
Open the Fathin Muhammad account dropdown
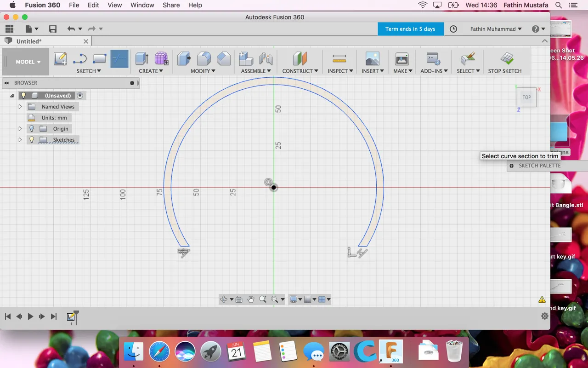(496, 29)
